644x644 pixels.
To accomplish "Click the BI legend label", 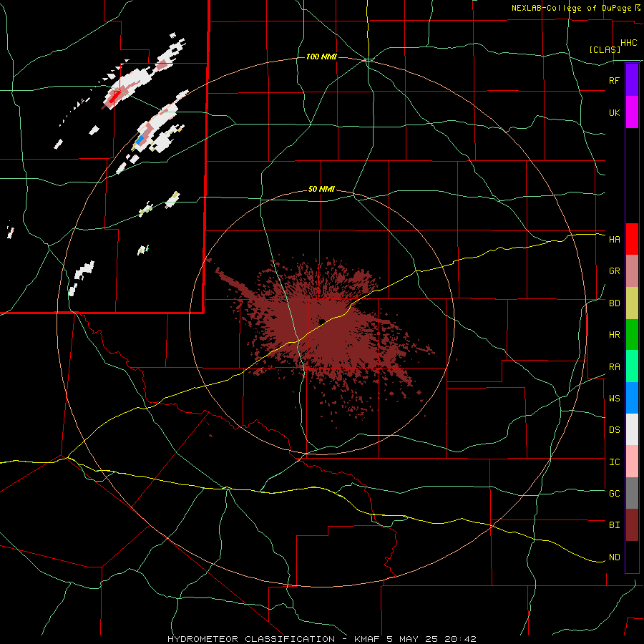I will 614,525.
